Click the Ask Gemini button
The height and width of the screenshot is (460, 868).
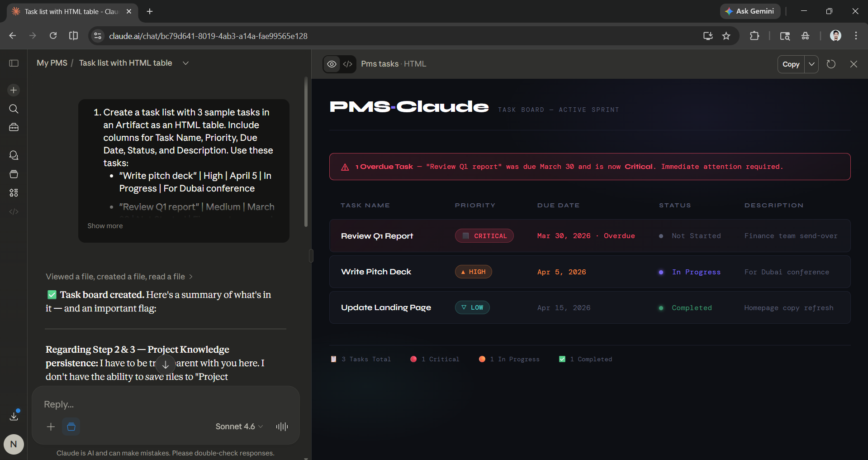[x=750, y=11]
